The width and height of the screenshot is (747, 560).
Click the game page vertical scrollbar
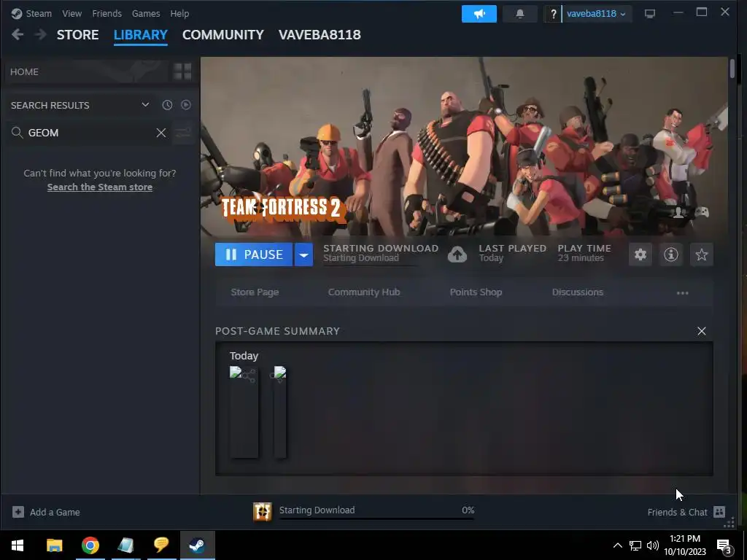(x=732, y=69)
